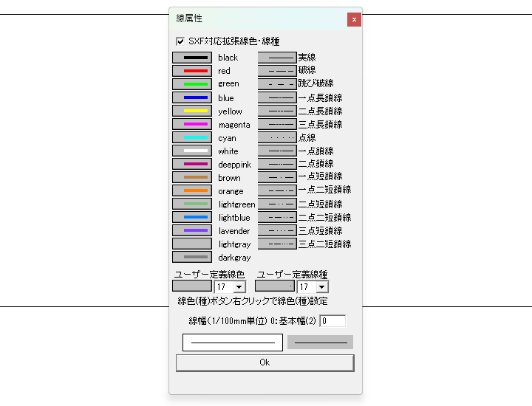This screenshot has width=532, height=406.
Task: Select the red line color button
Action: pyautogui.click(x=192, y=71)
